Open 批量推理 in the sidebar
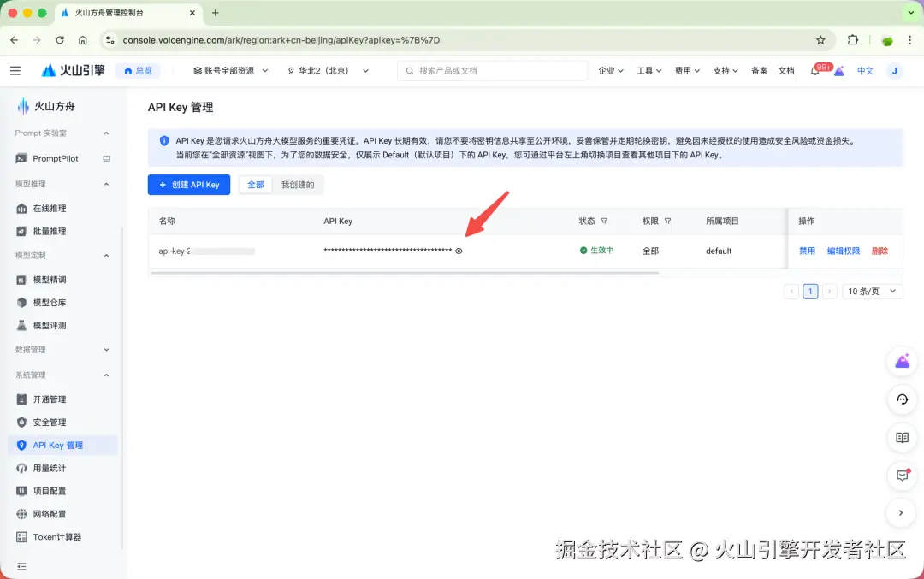924x579 pixels. [x=50, y=232]
